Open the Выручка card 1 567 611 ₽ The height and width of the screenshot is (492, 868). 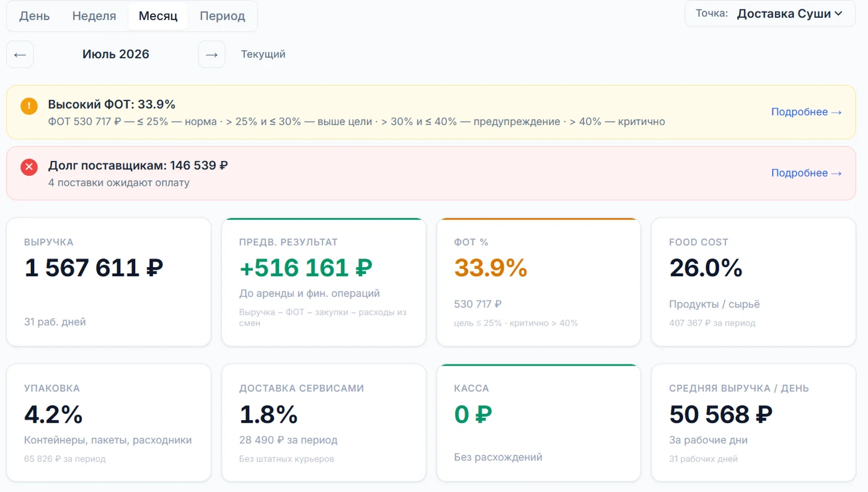(x=108, y=282)
